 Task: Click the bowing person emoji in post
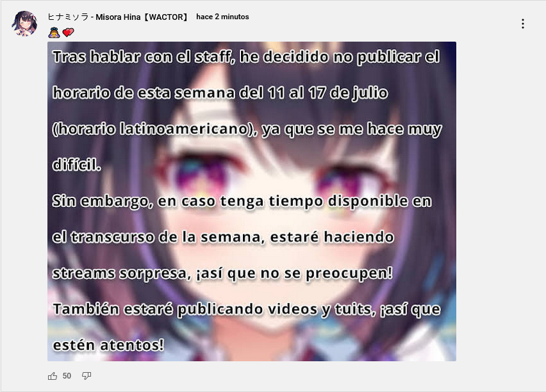[x=54, y=33]
